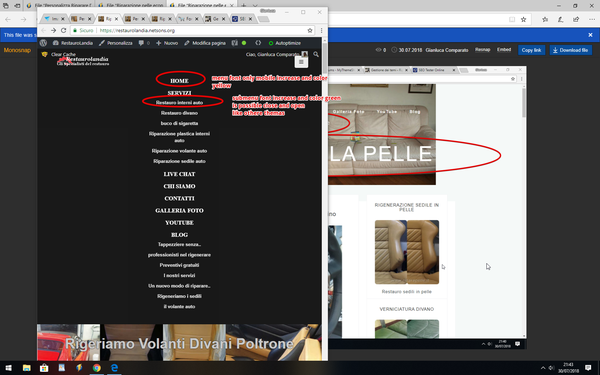Screen dimensions: 600x375
Task: Open the site search magnifier icon
Action: point(316,54)
